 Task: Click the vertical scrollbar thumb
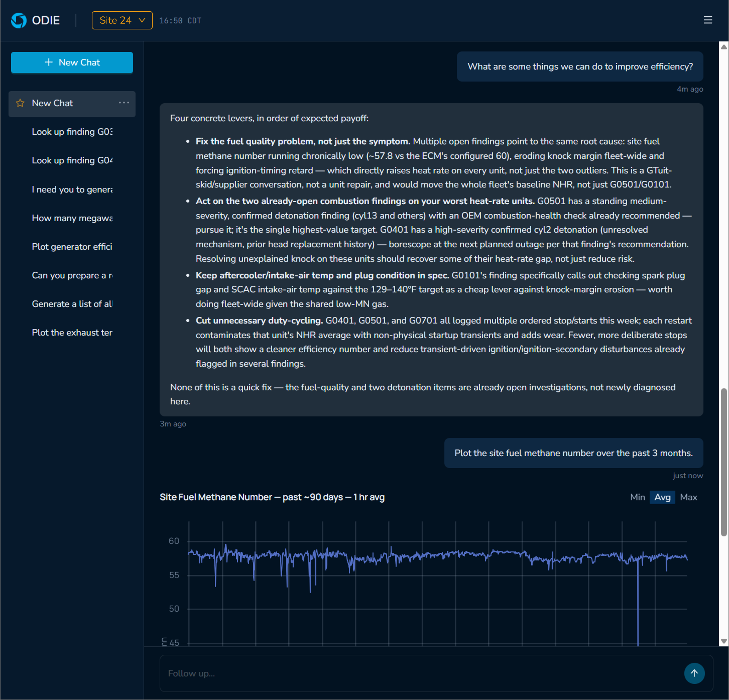[723, 462]
